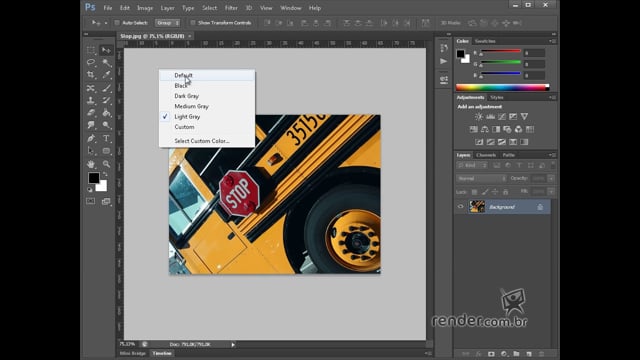Open the Filter menu
The width and height of the screenshot is (640, 360).
click(231, 8)
